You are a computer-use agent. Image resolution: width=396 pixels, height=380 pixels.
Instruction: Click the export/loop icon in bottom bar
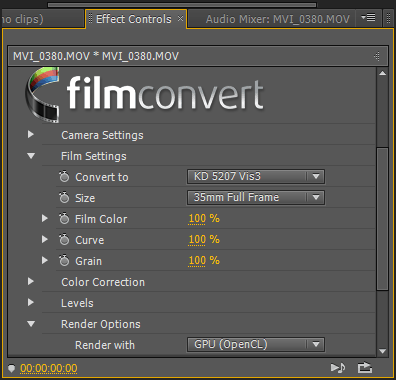365,368
